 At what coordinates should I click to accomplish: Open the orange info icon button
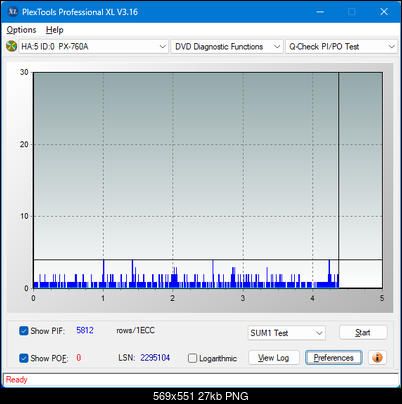pyautogui.click(x=377, y=358)
